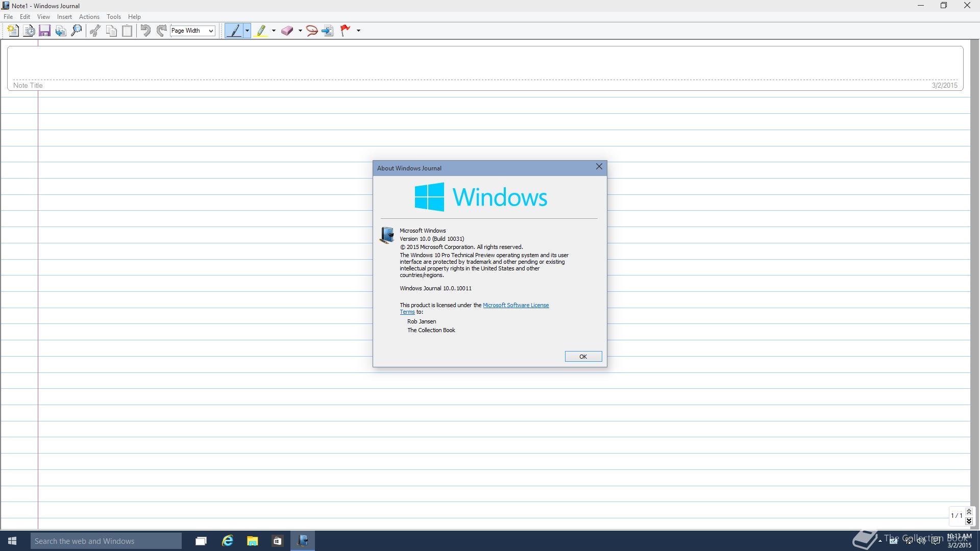Click the network tray icon
Viewport: 980px width, 551px height.
[908, 541]
